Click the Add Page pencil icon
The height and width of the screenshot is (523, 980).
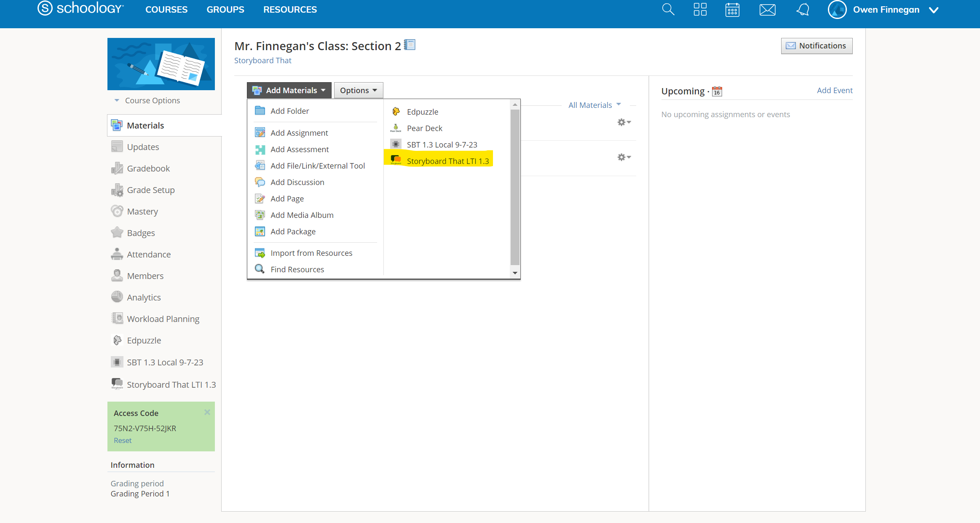pos(260,198)
